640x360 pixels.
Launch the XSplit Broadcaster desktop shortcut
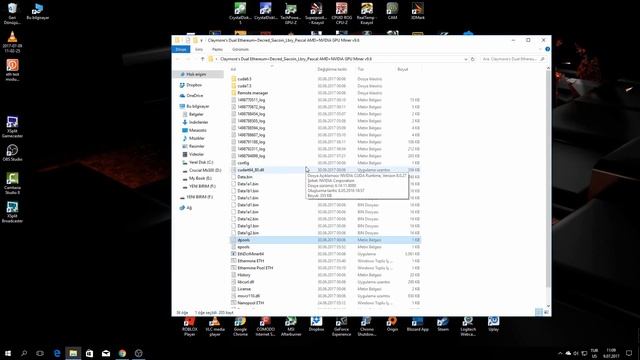(x=12, y=212)
